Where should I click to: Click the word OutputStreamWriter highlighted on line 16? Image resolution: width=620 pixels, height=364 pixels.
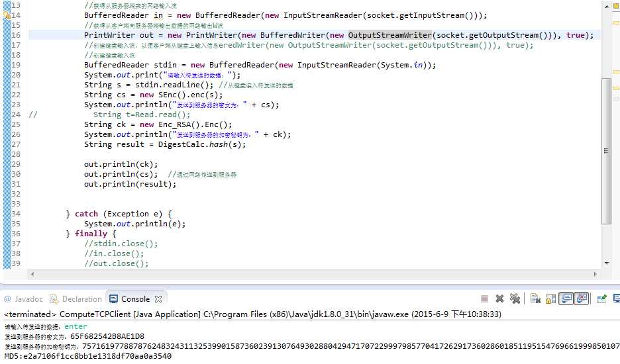[390, 35]
